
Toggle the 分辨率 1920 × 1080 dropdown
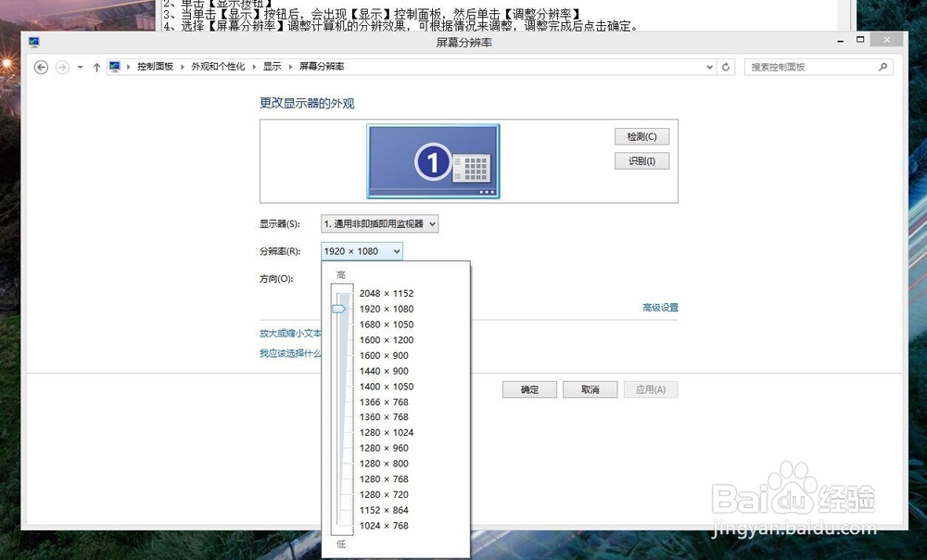362,251
